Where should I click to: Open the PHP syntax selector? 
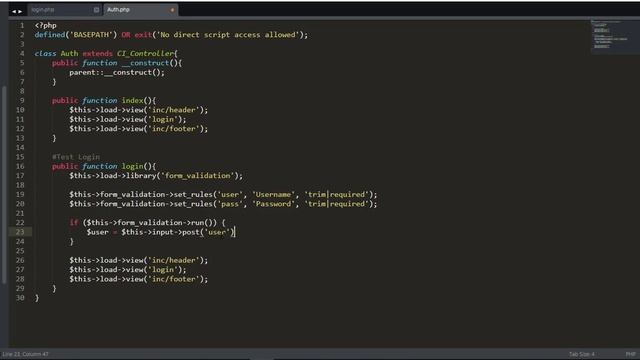pos(630,354)
